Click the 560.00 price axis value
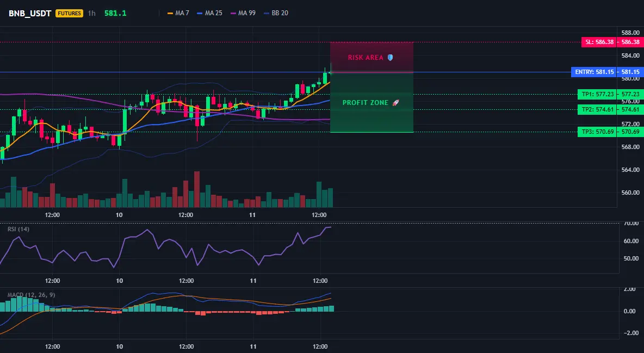Image resolution: width=644 pixels, height=353 pixels. (x=630, y=193)
